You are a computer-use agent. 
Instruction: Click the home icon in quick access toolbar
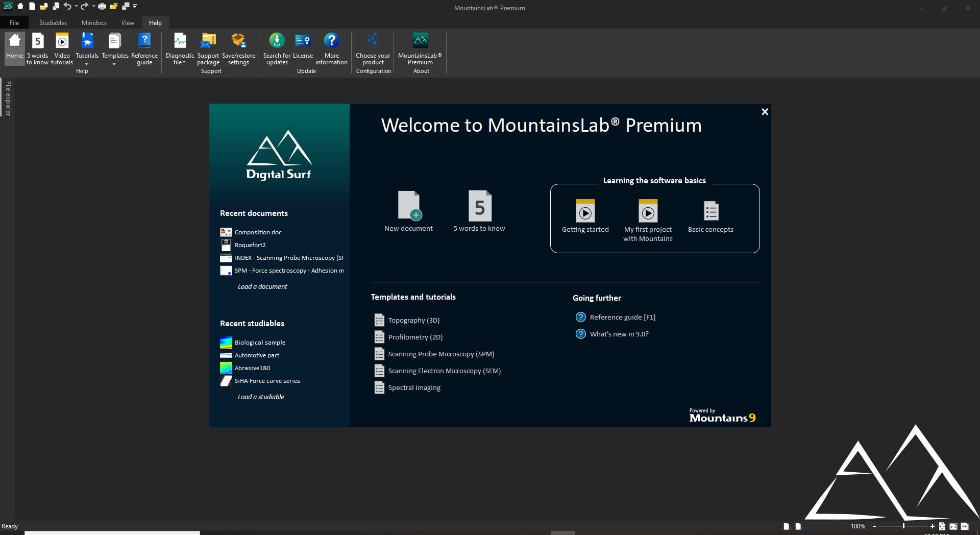point(20,7)
